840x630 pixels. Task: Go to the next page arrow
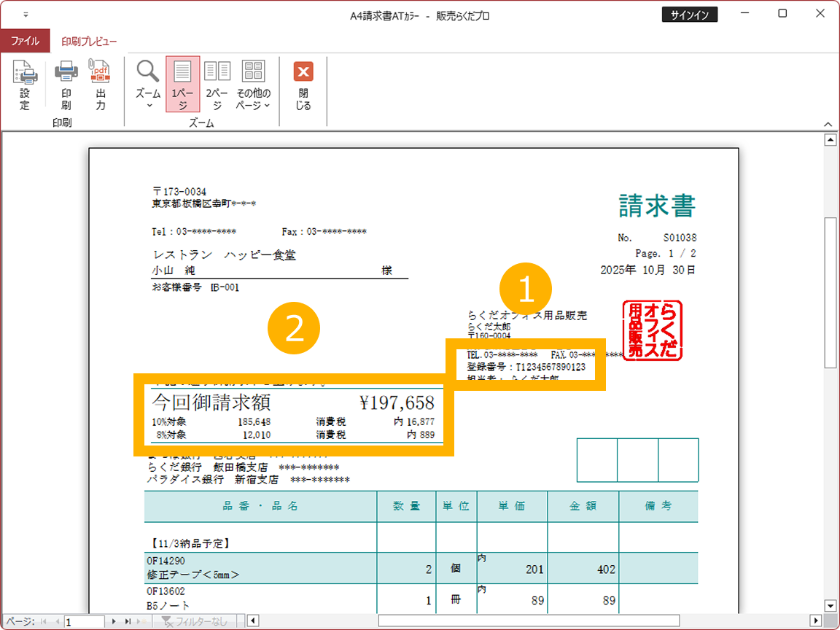pyautogui.click(x=114, y=621)
